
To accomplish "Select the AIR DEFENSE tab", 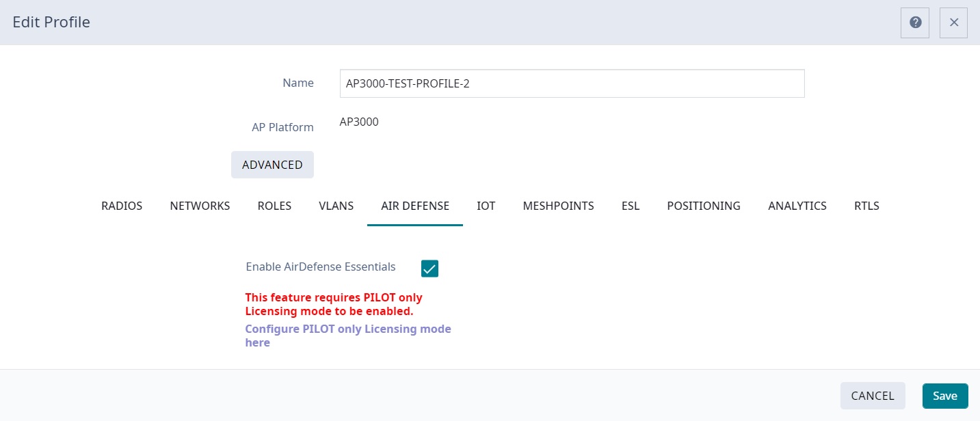I will (414, 206).
